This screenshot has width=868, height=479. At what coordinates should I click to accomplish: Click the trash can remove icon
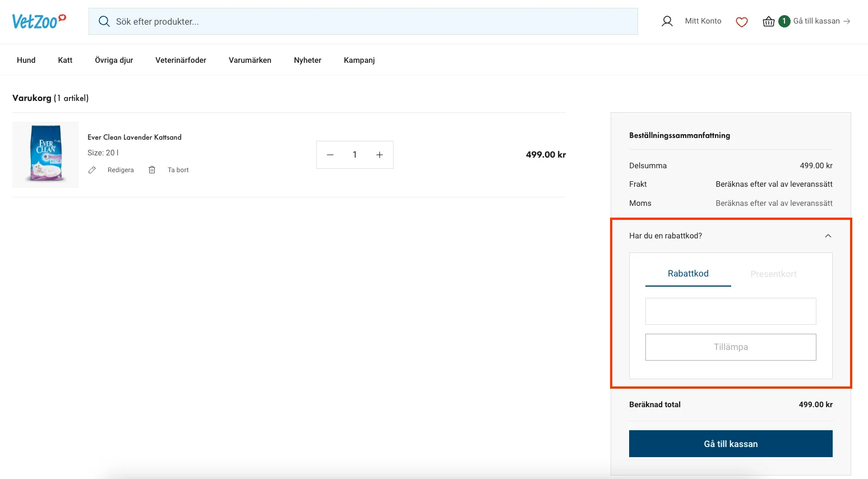(151, 170)
